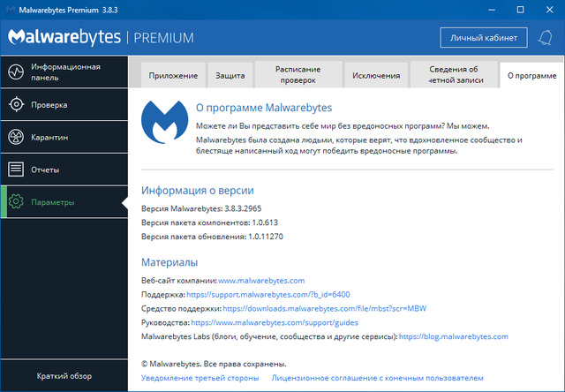The width and height of the screenshot is (565, 392).
Task: Click the reports list icon
Action: point(15,170)
